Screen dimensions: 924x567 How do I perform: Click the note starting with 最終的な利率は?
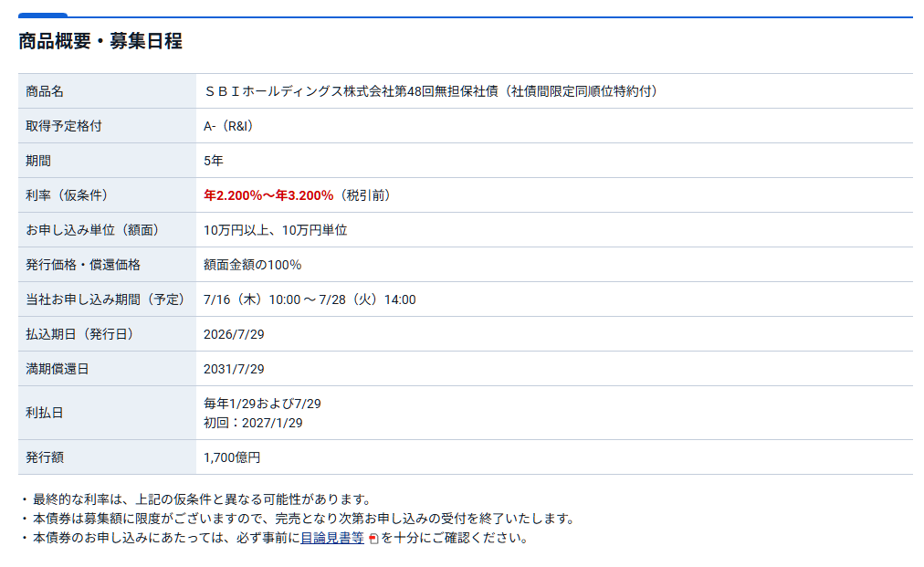(x=197, y=499)
